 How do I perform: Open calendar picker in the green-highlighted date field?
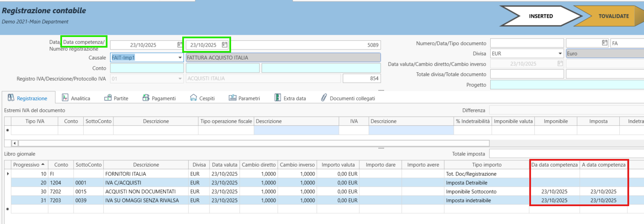[225, 45]
